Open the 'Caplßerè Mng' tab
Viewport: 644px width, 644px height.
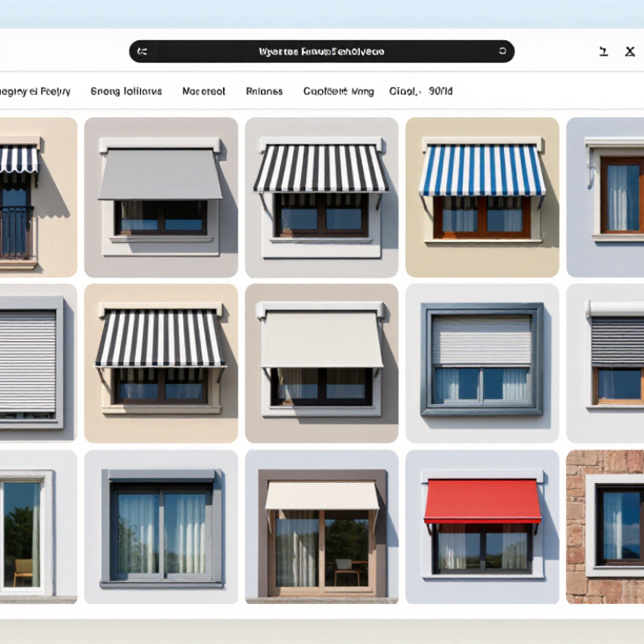[x=338, y=91]
